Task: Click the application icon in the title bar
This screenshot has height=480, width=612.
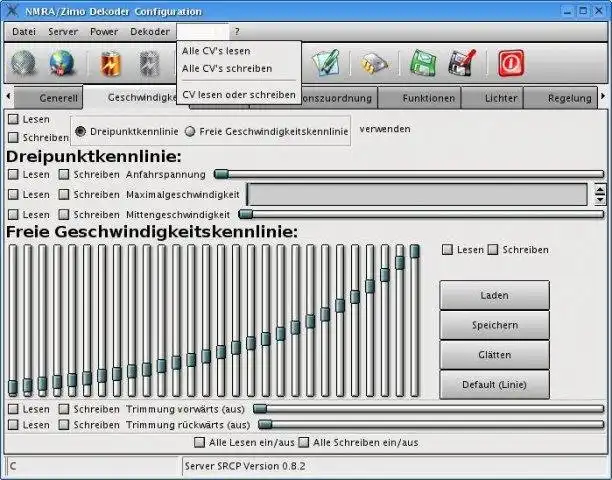Action: coord(11,11)
